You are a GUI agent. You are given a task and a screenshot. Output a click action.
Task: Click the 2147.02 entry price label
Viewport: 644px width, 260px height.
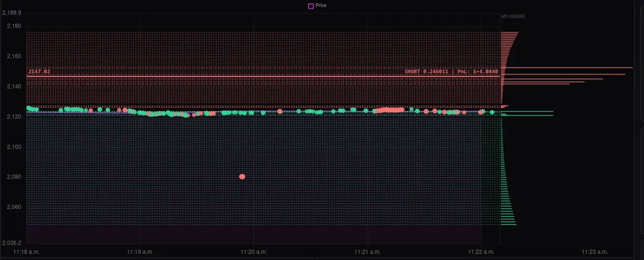[39, 71]
